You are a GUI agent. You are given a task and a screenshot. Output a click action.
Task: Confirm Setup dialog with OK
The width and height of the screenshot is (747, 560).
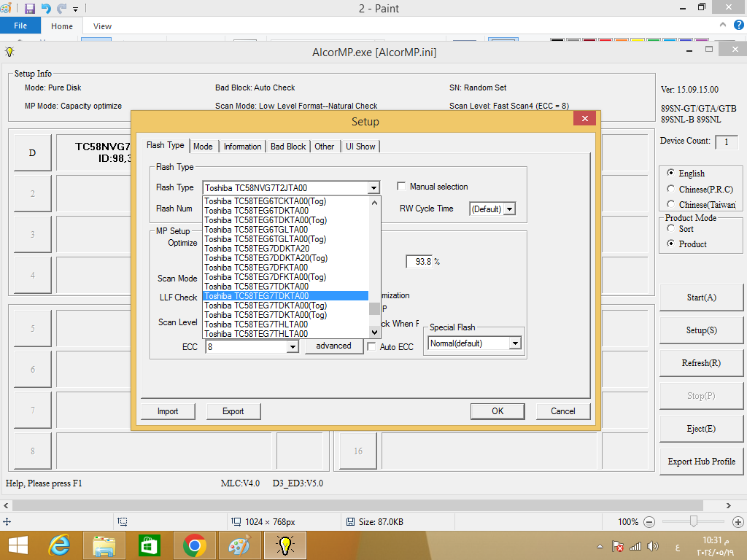pyautogui.click(x=498, y=411)
